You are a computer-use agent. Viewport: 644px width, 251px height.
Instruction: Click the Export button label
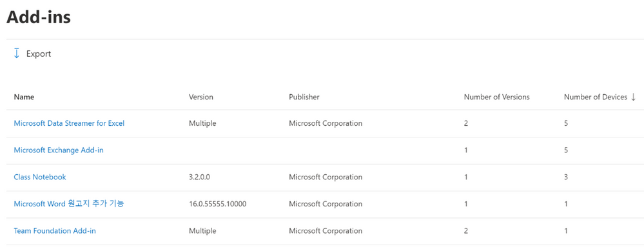point(39,54)
